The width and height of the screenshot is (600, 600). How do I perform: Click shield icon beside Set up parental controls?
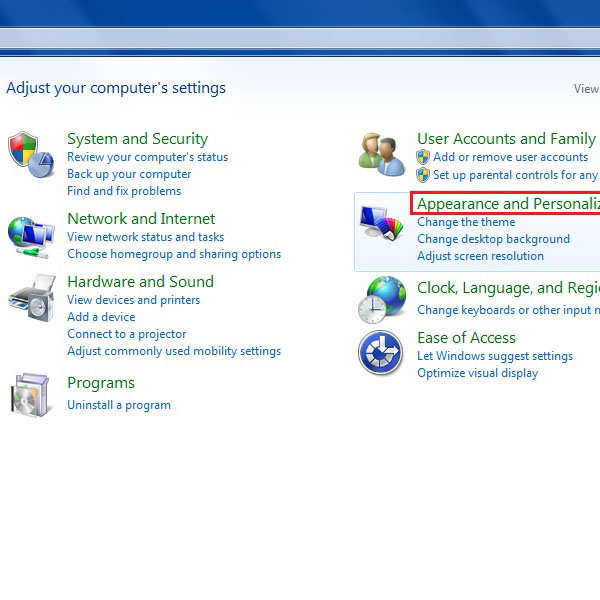423,175
